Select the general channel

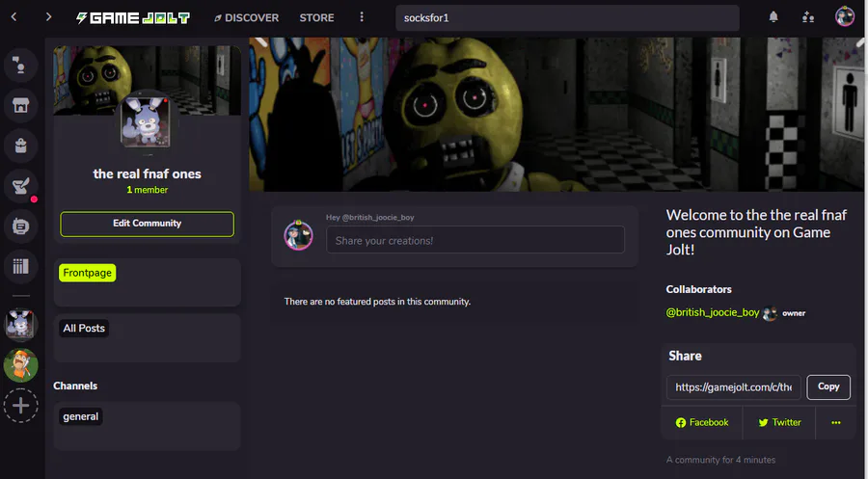[x=80, y=416]
